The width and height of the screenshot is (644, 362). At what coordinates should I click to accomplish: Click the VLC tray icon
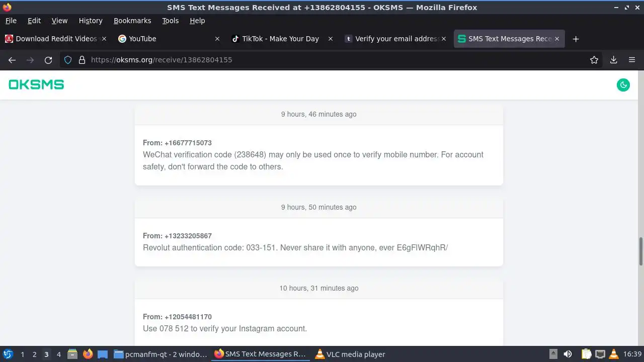click(613, 354)
